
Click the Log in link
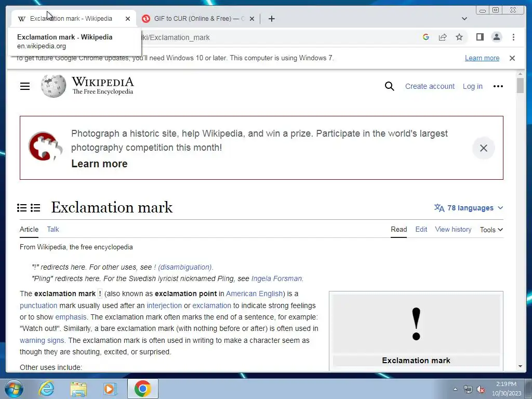(473, 86)
